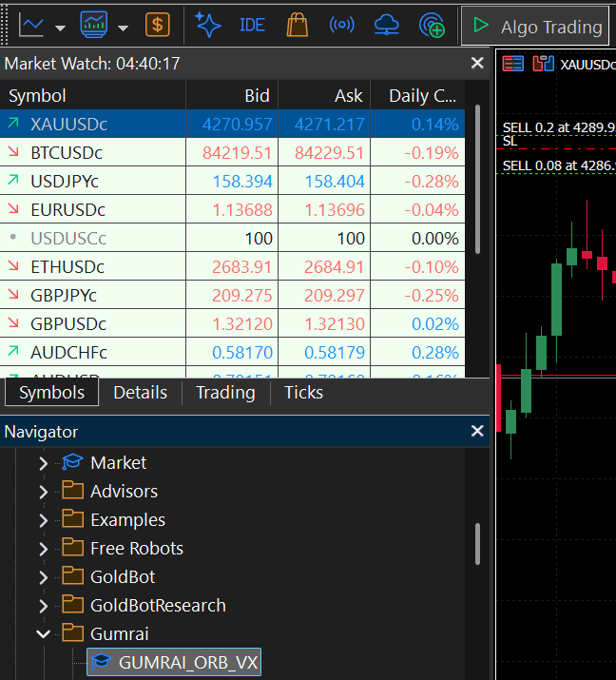Open chart type dropdown arrow
Viewport: 616px width, 680px height.
point(60,29)
